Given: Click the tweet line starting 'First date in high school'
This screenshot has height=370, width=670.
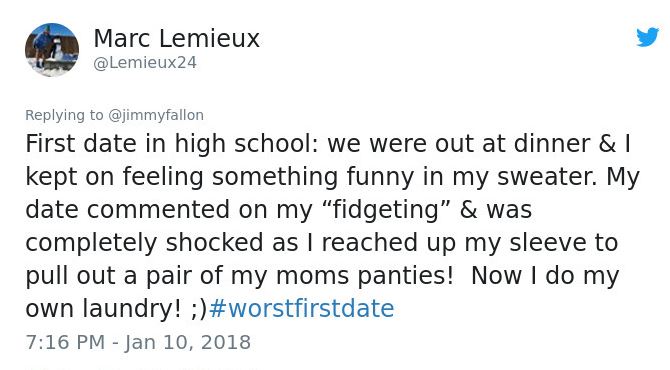Looking at the screenshot, I should (328, 144).
